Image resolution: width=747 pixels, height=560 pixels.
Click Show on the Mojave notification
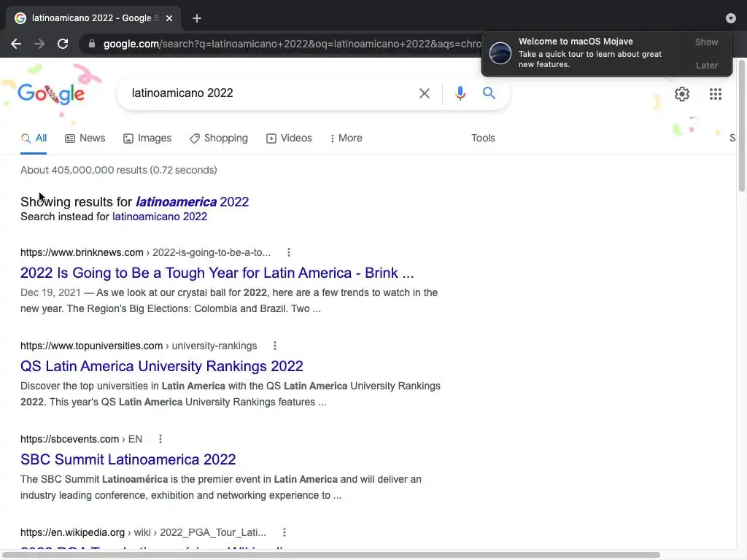coord(706,42)
